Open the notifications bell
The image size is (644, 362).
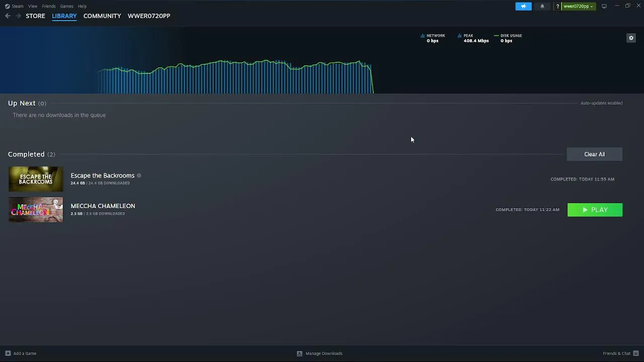542,6
